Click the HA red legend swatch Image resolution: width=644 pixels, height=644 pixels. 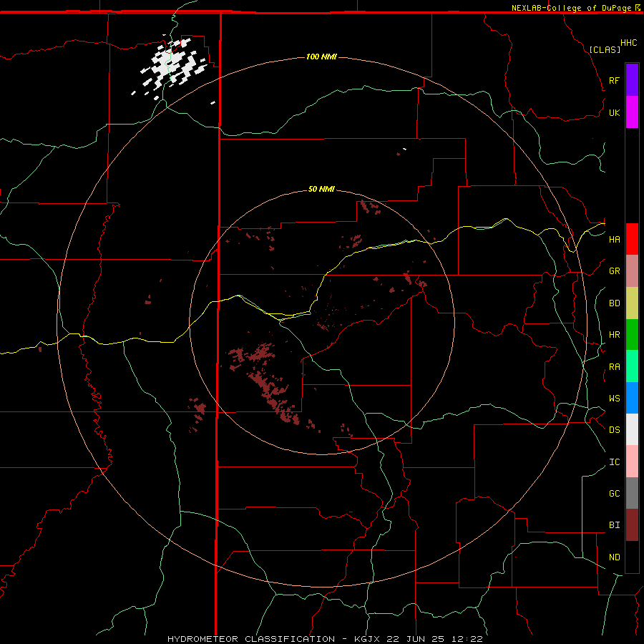point(632,239)
